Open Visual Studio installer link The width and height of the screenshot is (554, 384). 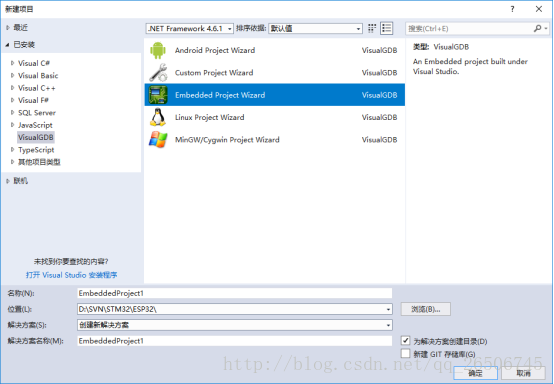pyautogui.click(x=71, y=275)
